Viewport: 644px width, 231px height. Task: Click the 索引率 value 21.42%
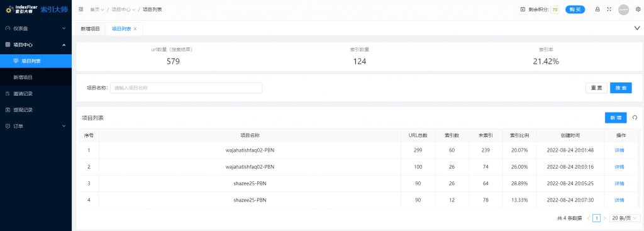[x=545, y=62]
